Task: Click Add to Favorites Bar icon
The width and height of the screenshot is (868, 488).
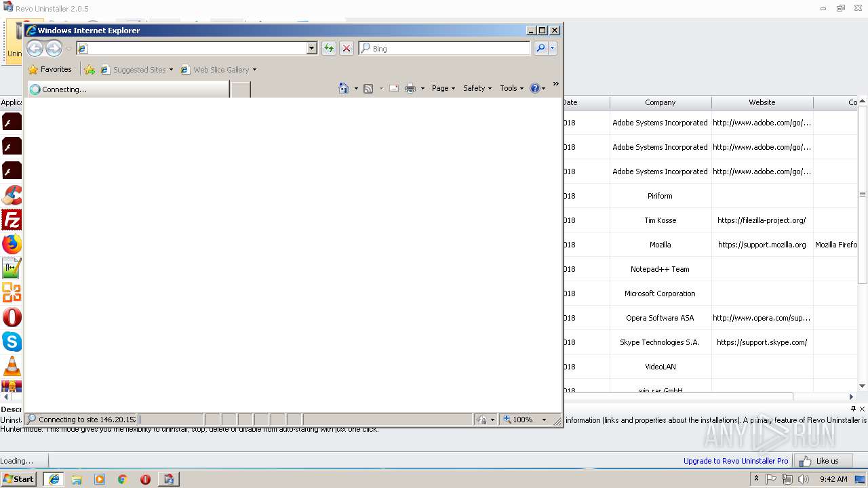Action: (x=90, y=69)
